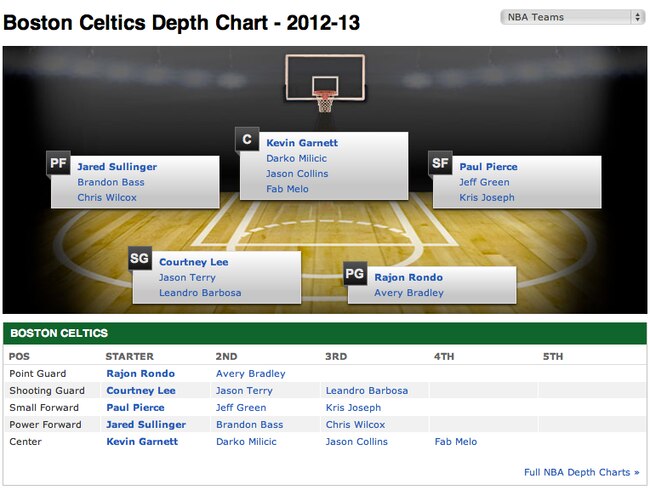650x490 pixels.
Task: Click the Small Forward row label
Action: [x=44, y=408]
